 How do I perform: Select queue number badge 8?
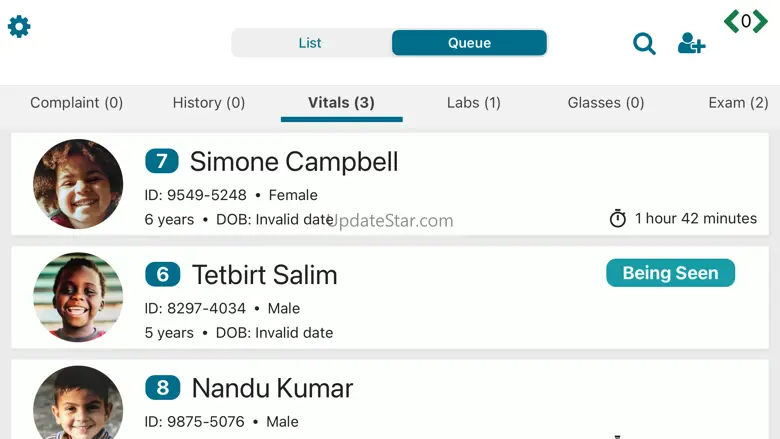pos(163,388)
